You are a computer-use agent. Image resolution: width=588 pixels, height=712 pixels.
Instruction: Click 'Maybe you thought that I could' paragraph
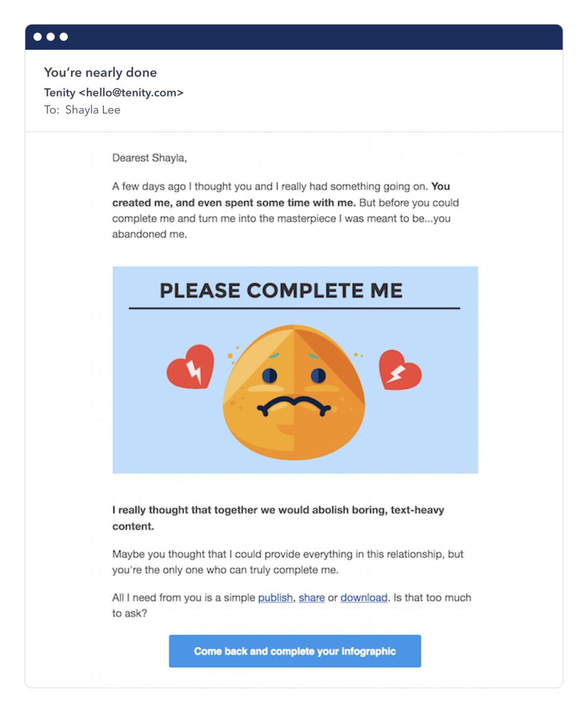(x=288, y=554)
